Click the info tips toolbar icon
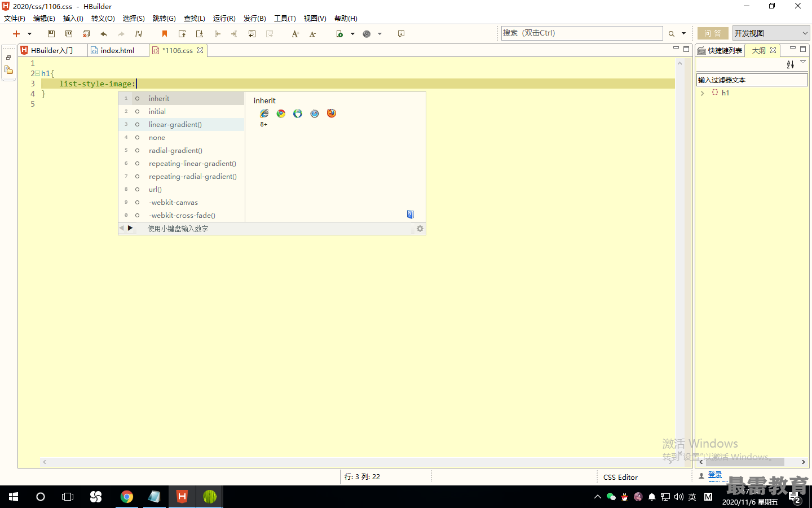The image size is (812, 508). 401,34
